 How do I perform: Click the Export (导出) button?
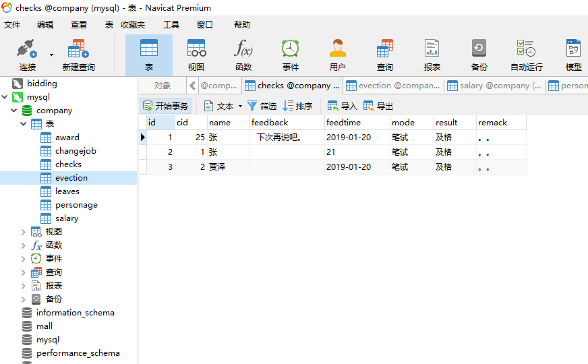[378, 106]
